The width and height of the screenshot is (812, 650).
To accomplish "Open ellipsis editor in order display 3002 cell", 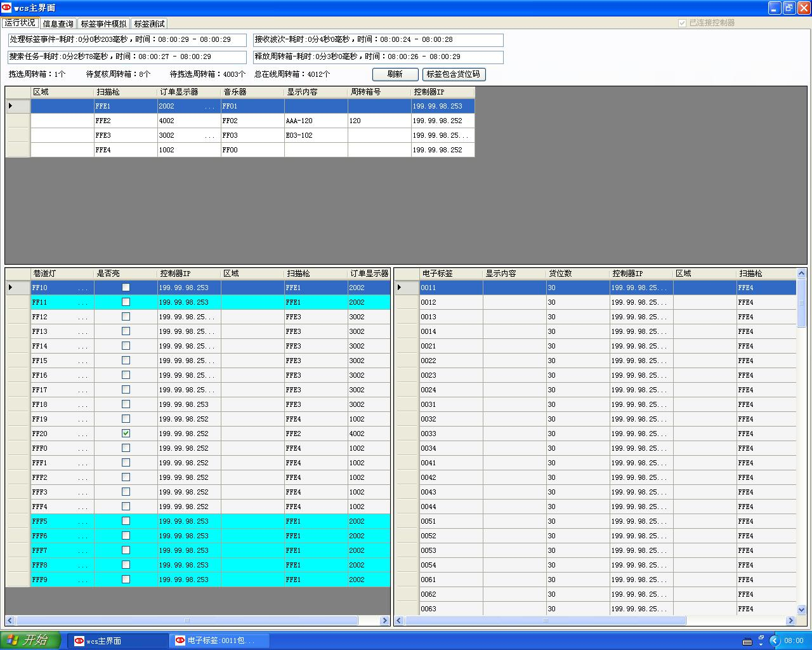I will [x=209, y=136].
